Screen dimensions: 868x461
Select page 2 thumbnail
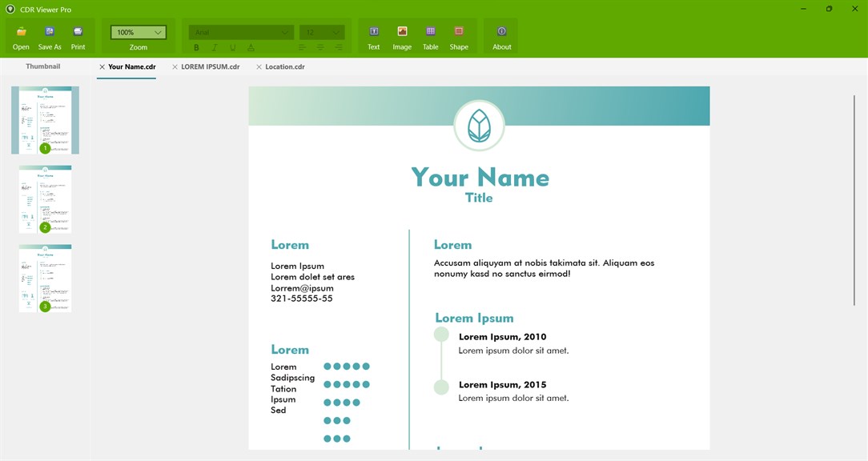46,199
